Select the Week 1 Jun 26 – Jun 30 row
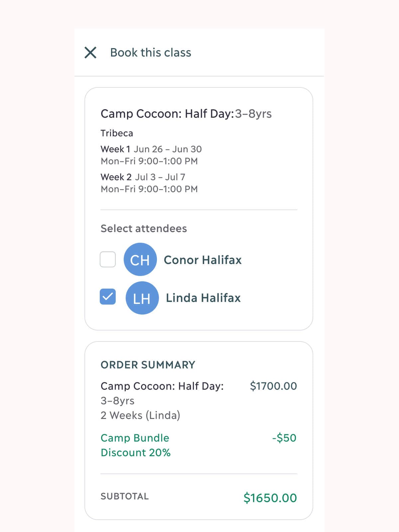This screenshot has width=399, height=532. coord(151,149)
